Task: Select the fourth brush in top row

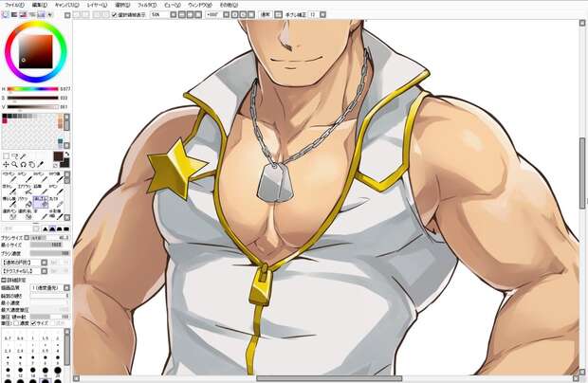Action: (x=56, y=177)
